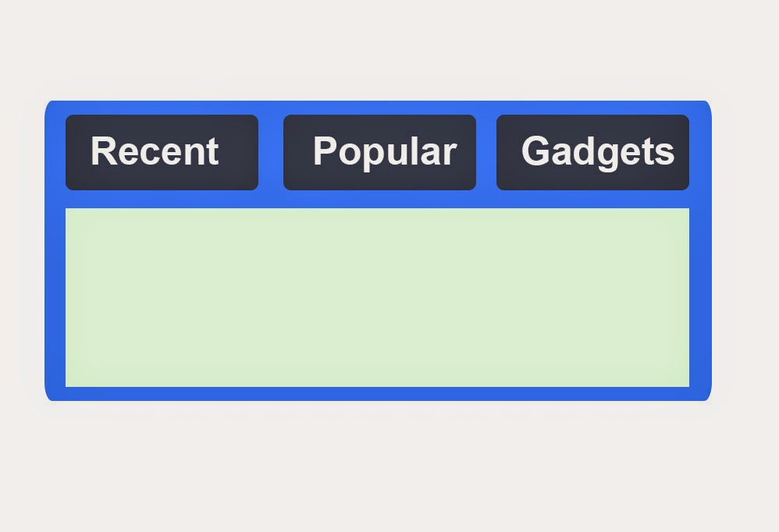Select the Recent label text
This screenshot has height=532, width=779.
(x=155, y=151)
